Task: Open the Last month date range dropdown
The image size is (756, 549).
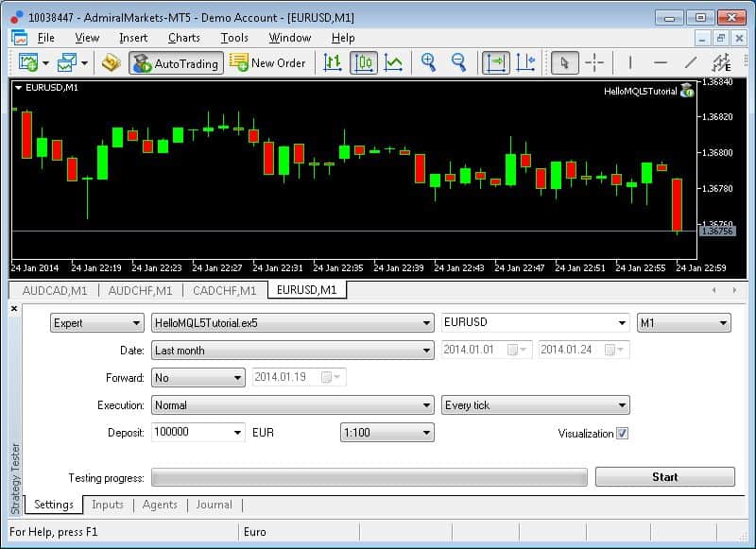Action: pyautogui.click(x=292, y=351)
